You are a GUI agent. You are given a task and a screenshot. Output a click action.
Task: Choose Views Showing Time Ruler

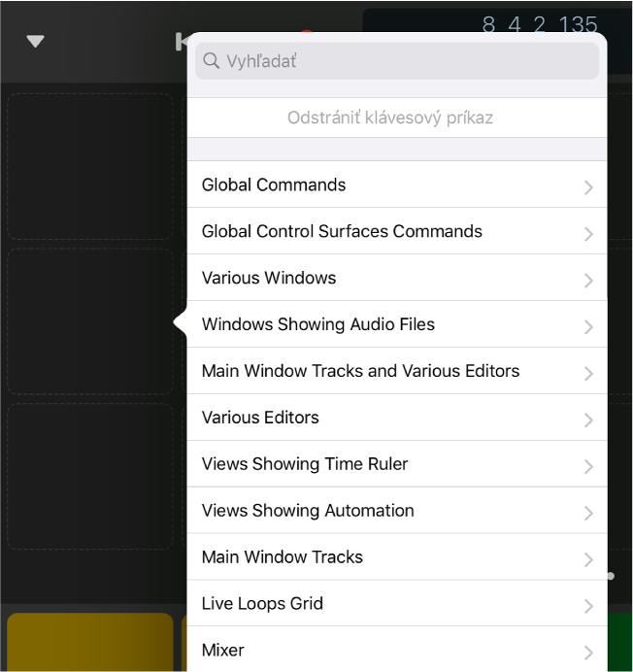click(x=305, y=464)
